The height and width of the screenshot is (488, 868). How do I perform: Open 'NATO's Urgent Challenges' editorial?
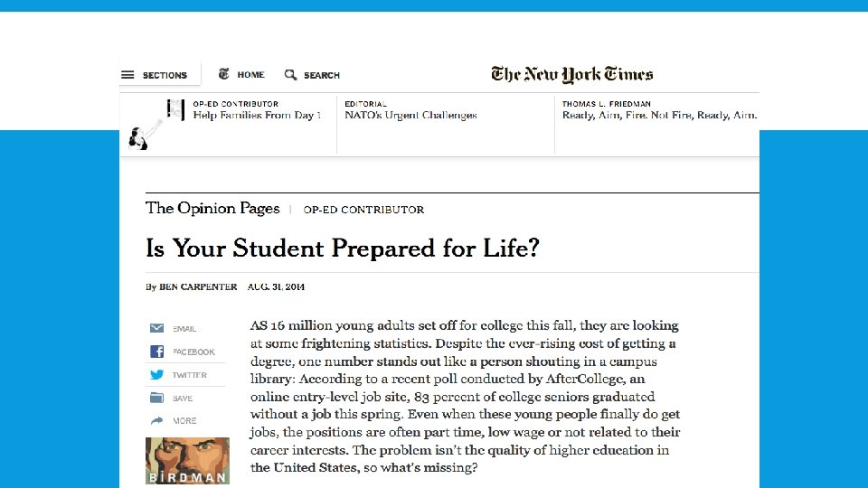pyautogui.click(x=410, y=116)
